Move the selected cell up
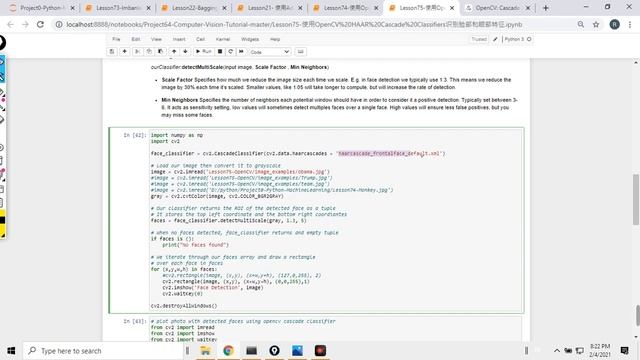 click(x=174, y=51)
